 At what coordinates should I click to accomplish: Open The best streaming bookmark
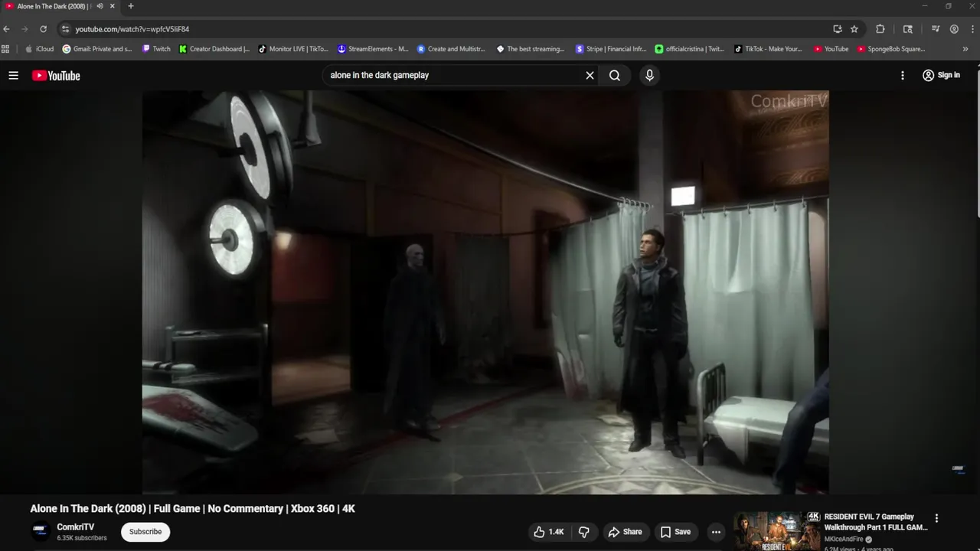(531, 49)
